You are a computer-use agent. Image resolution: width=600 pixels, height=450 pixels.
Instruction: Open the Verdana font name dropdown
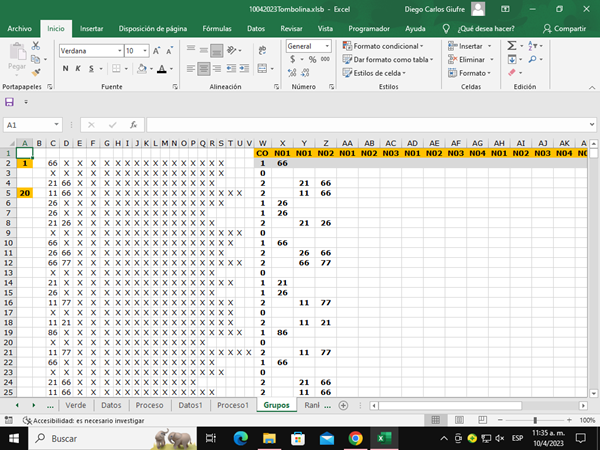point(120,51)
